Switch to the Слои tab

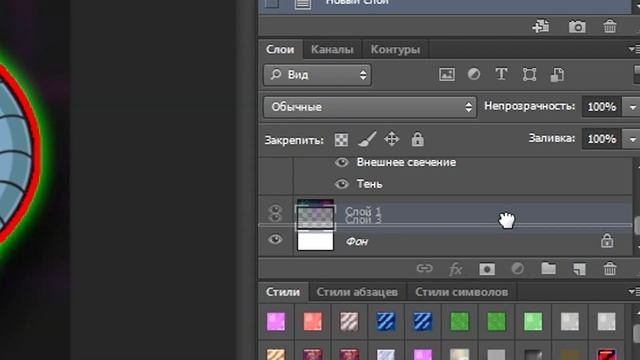[x=280, y=49]
